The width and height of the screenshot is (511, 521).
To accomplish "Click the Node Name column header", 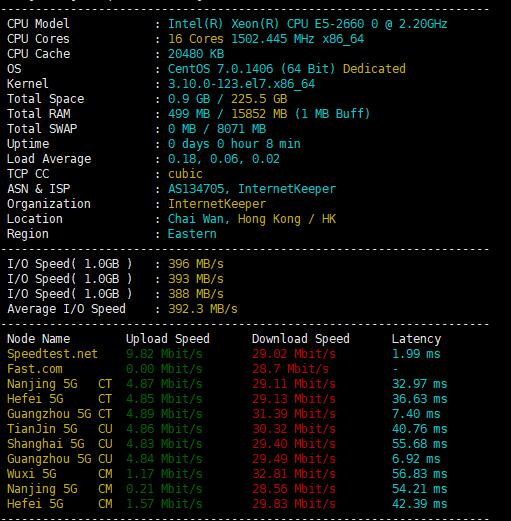I will (x=39, y=339).
